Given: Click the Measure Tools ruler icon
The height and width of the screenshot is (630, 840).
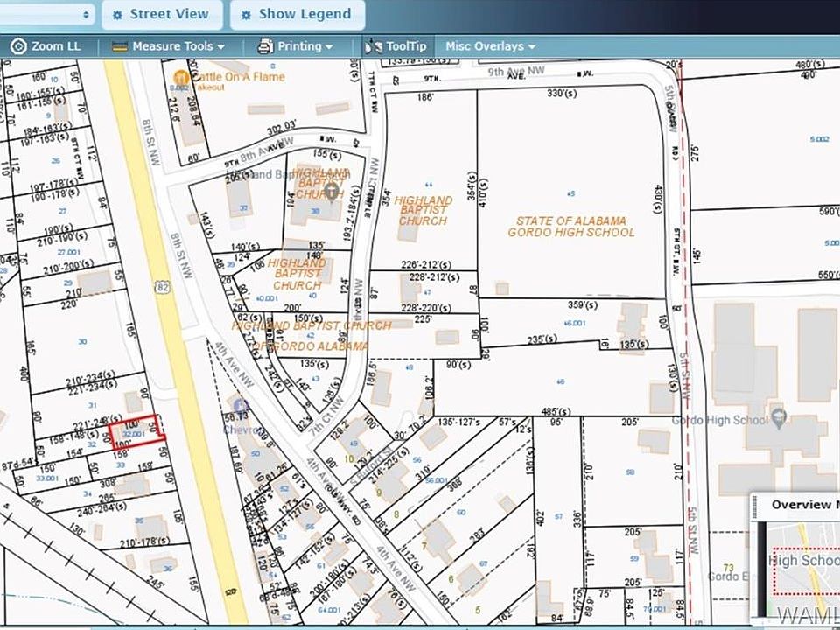Looking at the screenshot, I should tap(120, 46).
